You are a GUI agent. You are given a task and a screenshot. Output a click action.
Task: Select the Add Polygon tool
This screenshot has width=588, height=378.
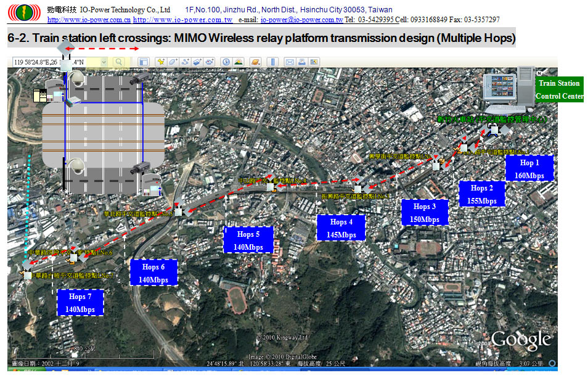point(173,62)
